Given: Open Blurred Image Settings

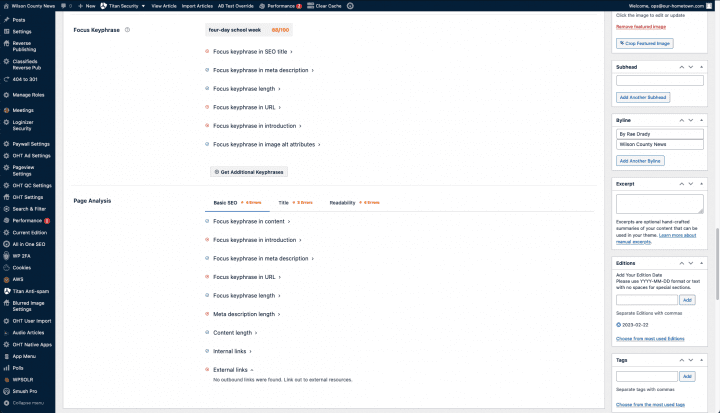Looking at the screenshot, I should (28, 306).
